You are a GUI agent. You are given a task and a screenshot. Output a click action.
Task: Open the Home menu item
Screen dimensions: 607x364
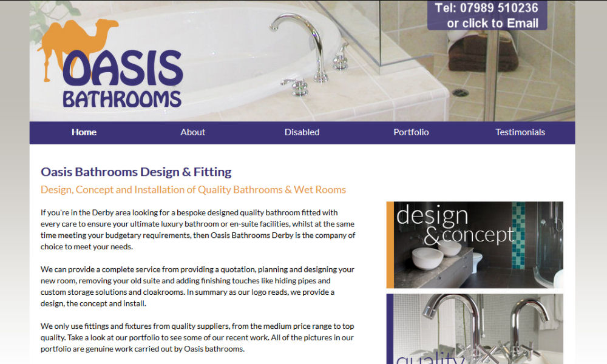[84, 132]
